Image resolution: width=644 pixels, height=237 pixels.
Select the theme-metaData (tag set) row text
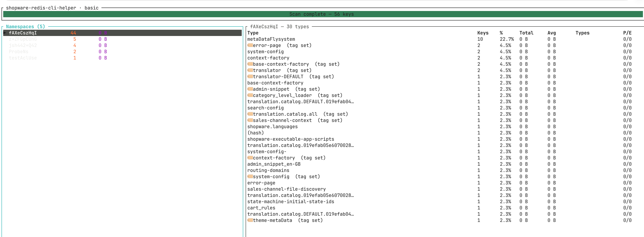pos(288,220)
